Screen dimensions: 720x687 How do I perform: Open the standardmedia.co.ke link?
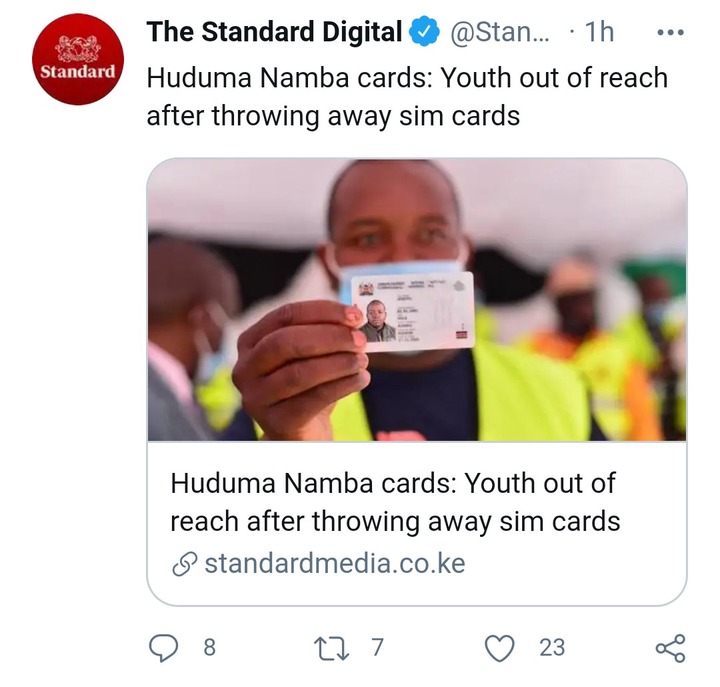[335, 563]
